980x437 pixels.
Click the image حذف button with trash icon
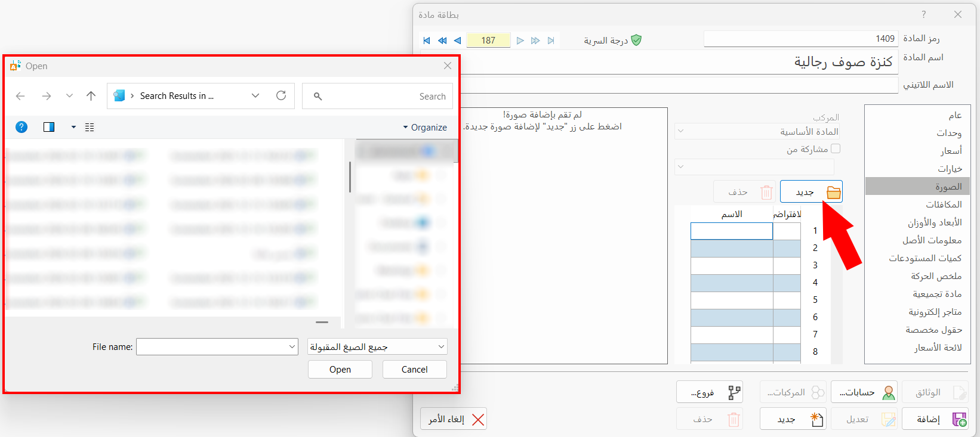pos(744,192)
